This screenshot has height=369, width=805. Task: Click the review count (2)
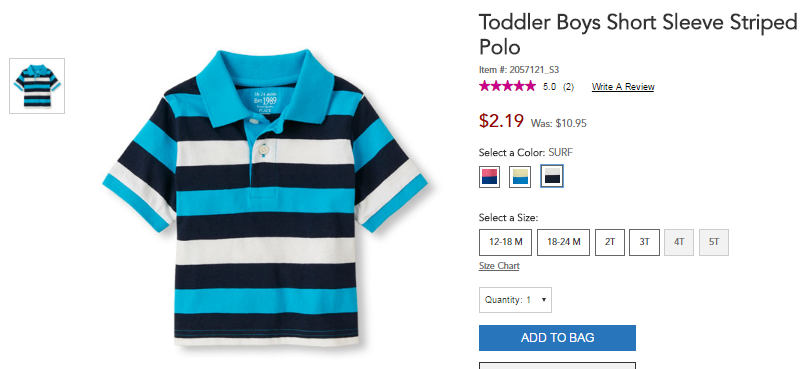568,87
